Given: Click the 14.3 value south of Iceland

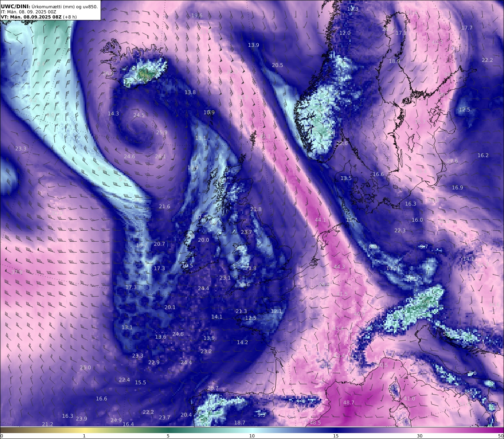Looking at the screenshot, I should point(113,114).
